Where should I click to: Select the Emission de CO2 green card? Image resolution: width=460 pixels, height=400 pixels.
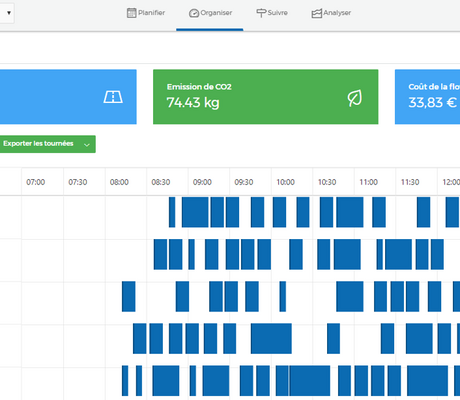(265, 97)
